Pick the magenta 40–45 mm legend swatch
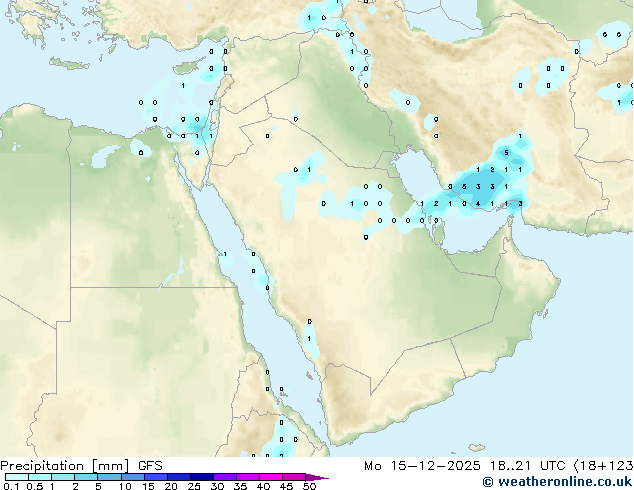Screen dimensions: 634x490 tap(271, 477)
